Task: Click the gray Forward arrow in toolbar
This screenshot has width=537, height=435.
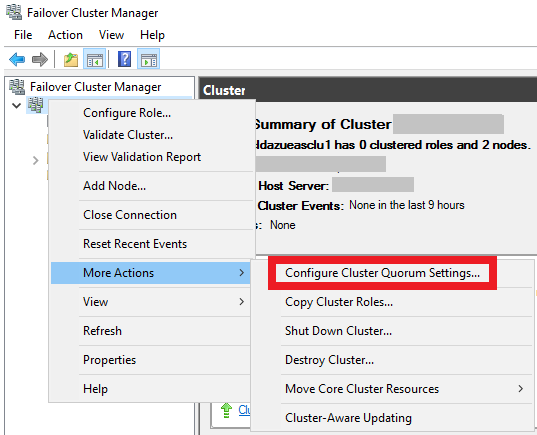Action: [x=40, y=59]
